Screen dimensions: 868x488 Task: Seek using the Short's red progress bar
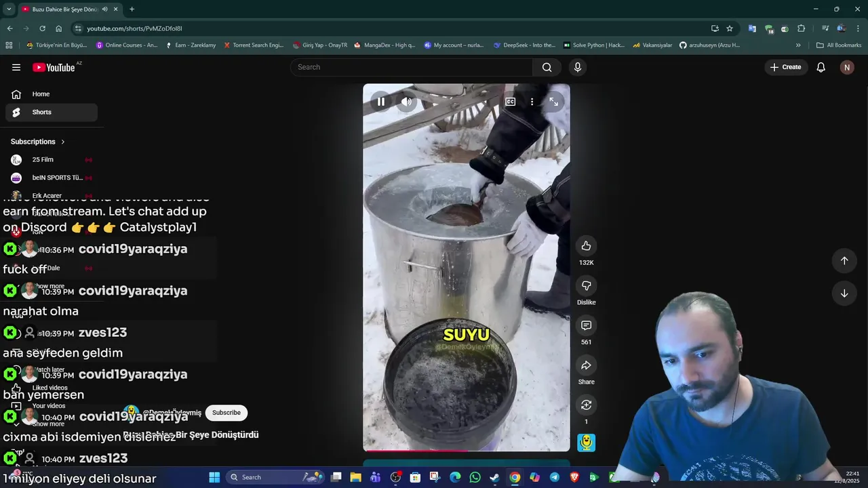(467, 450)
